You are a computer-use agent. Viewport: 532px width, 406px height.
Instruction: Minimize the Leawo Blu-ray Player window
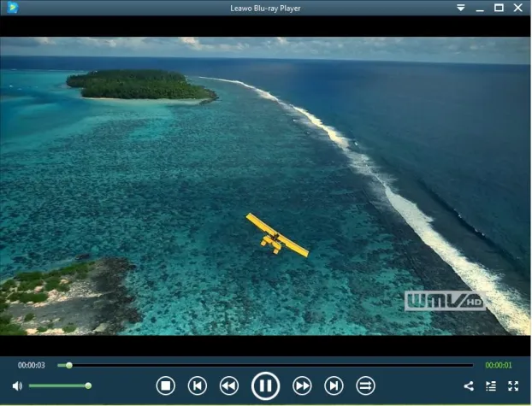pyautogui.click(x=480, y=9)
